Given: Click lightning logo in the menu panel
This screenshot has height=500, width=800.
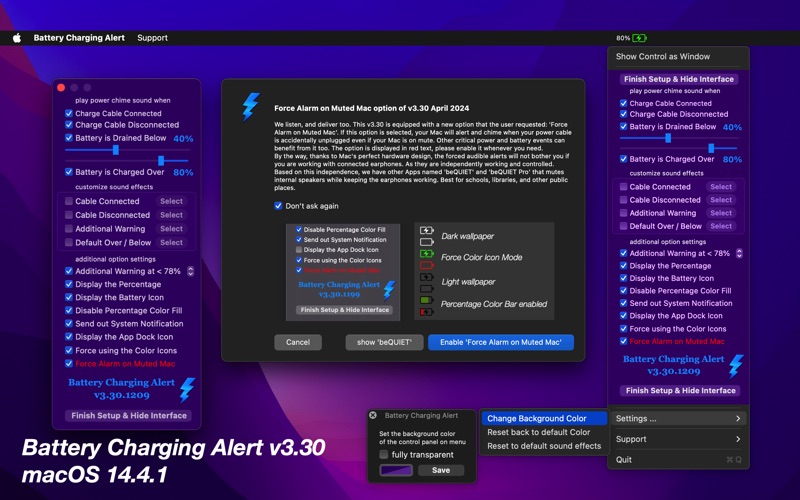Looking at the screenshot, I should point(736,366).
